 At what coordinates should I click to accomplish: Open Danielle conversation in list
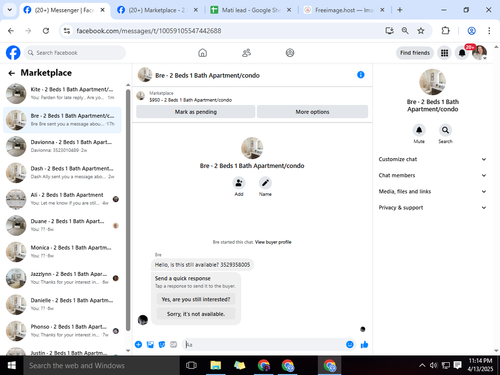(x=62, y=304)
